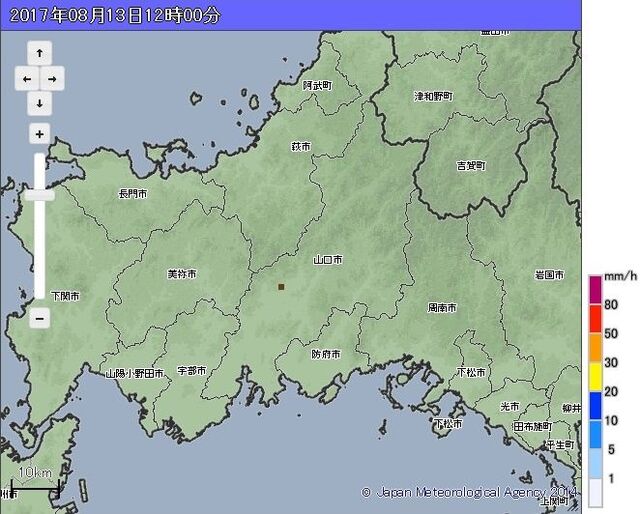Select the 30 mm/h orange legend color

click(x=595, y=348)
